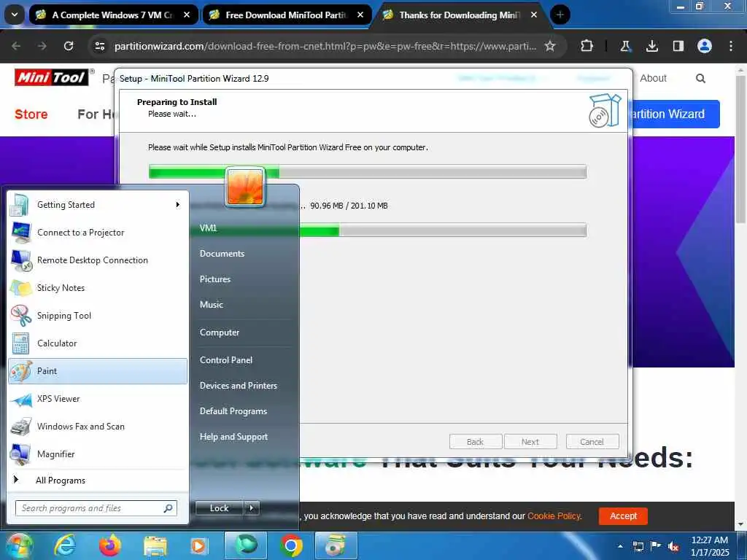Switch to A Complete Windows 7 VM tab
747x560 pixels.
(x=113, y=15)
